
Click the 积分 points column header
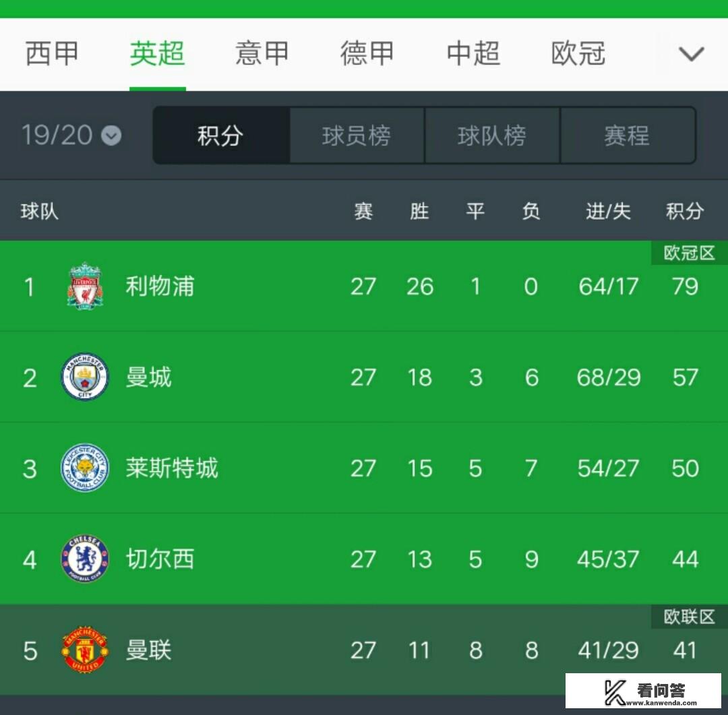[x=685, y=211]
